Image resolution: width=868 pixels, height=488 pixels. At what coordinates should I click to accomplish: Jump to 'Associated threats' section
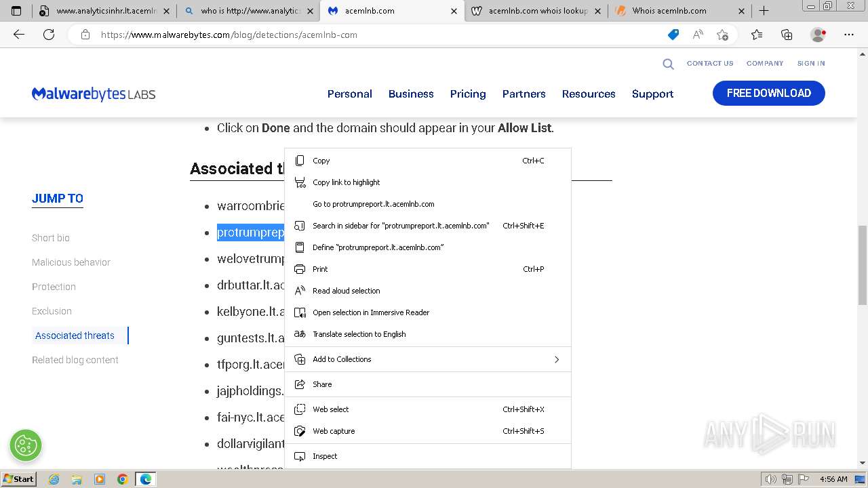click(x=75, y=335)
